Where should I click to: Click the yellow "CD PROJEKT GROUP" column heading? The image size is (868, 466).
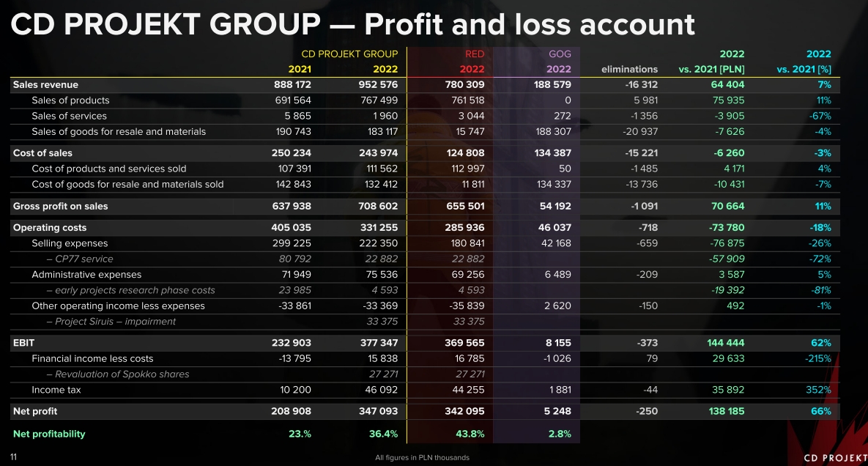point(349,54)
